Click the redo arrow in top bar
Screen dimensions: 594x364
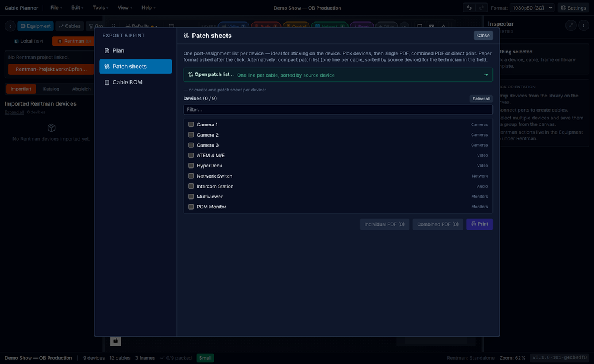pos(481,8)
